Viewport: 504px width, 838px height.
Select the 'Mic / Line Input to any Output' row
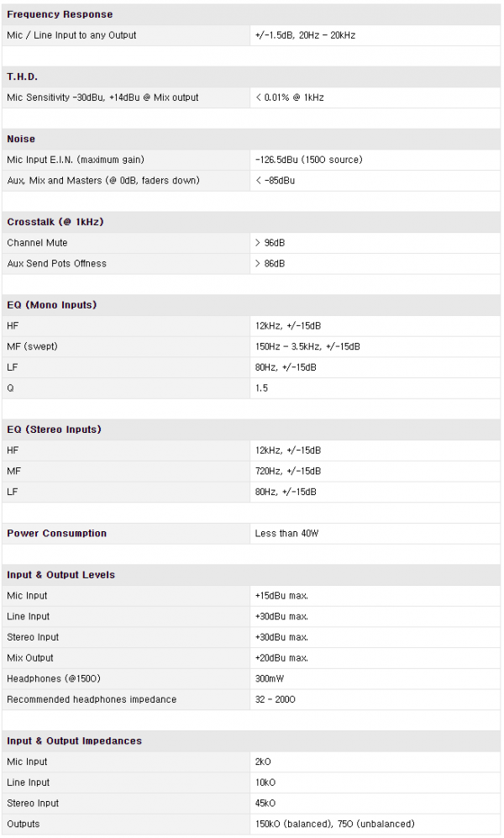tap(71, 35)
